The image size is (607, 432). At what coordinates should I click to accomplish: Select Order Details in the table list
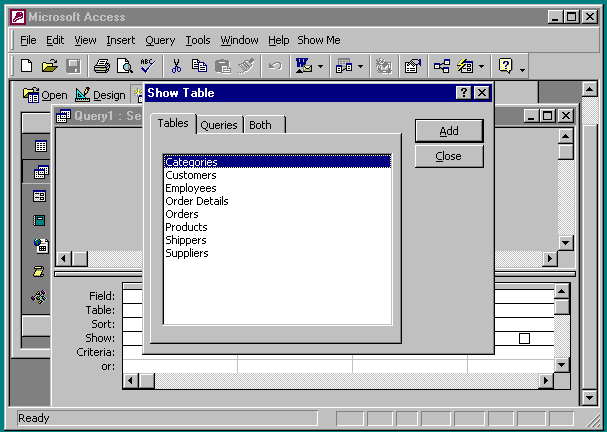click(x=277, y=201)
